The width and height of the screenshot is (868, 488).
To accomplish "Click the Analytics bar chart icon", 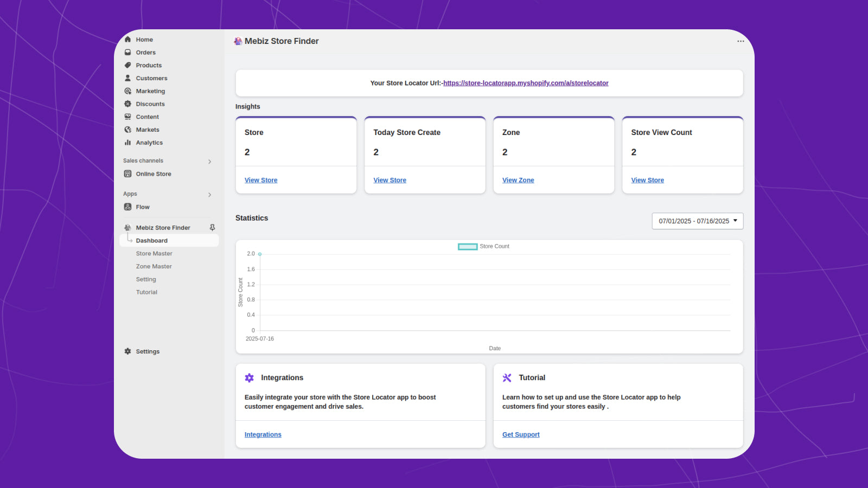I will (128, 143).
